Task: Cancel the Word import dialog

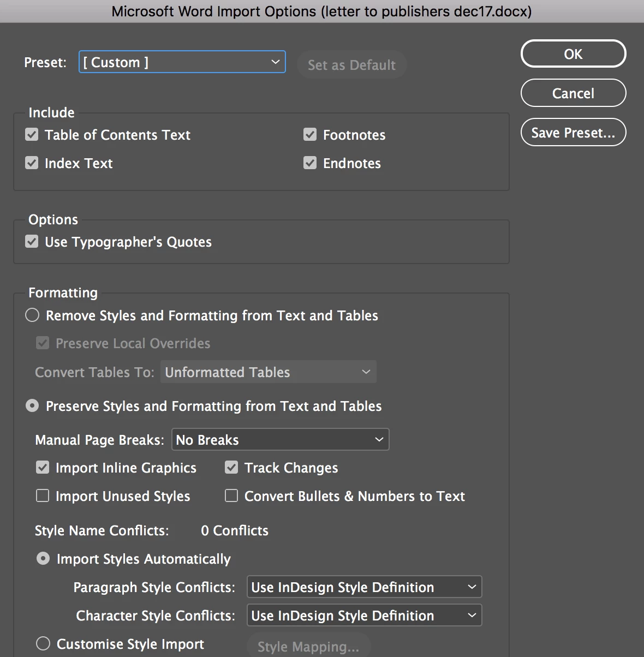Action: pyautogui.click(x=573, y=93)
